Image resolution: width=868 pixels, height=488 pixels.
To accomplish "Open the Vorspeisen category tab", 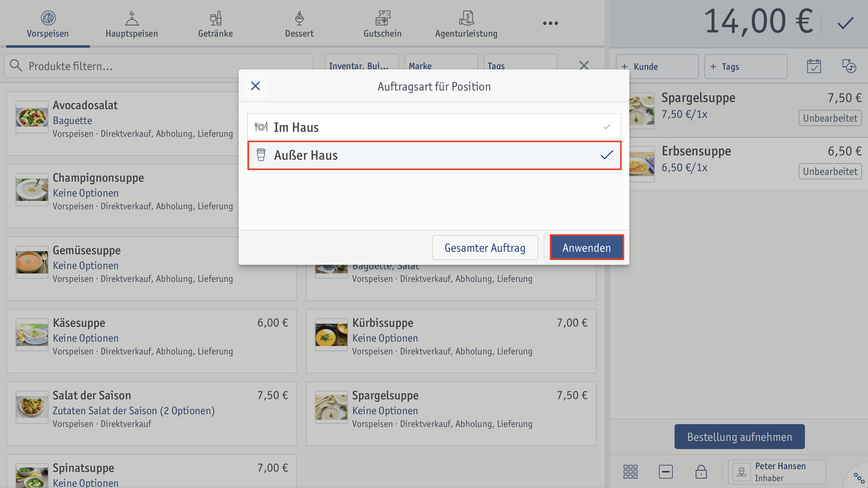I will click(48, 24).
